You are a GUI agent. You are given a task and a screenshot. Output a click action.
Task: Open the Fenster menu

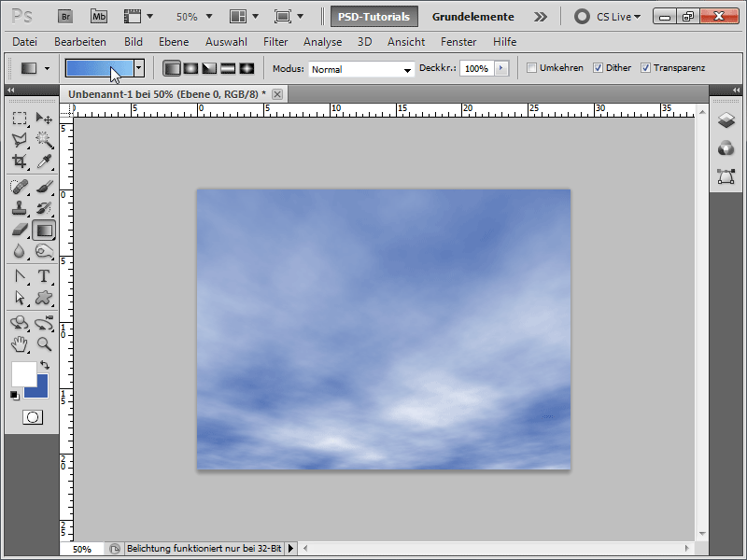click(458, 42)
